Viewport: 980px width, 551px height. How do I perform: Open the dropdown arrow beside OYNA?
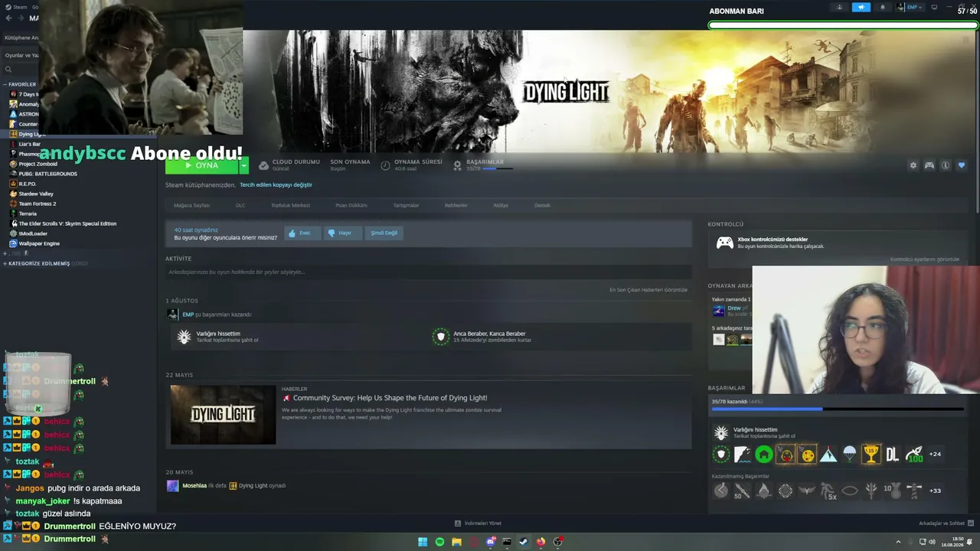click(x=244, y=165)
